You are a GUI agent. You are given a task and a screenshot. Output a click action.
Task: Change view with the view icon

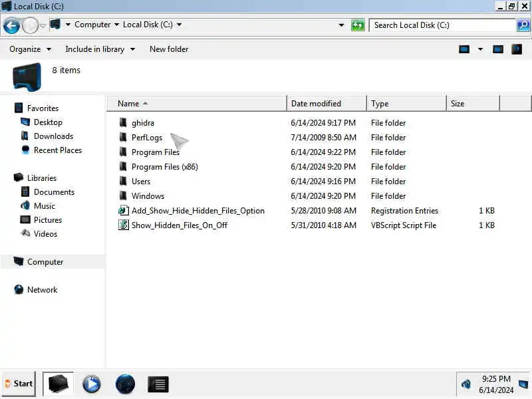464,49
